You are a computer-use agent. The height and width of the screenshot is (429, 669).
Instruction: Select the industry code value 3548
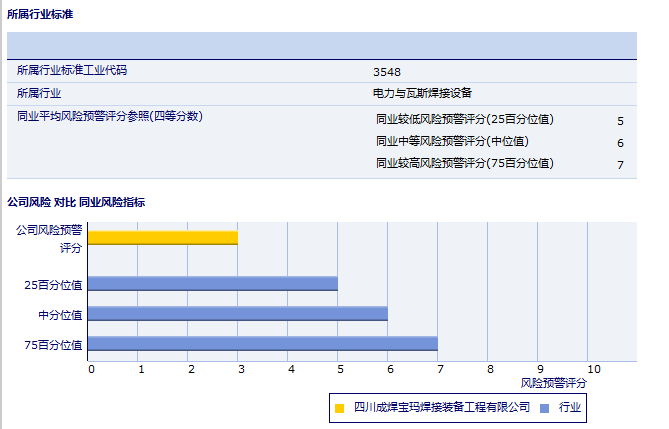[386, 72]
